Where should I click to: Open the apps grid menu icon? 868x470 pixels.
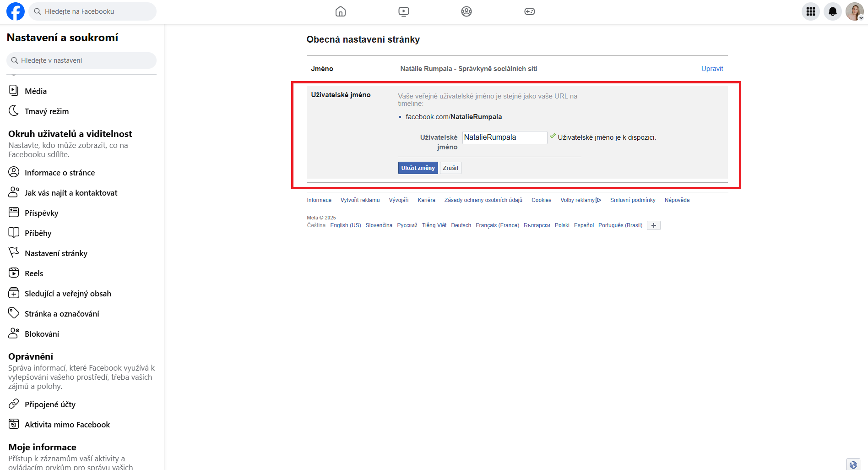(x=811, y=11)
